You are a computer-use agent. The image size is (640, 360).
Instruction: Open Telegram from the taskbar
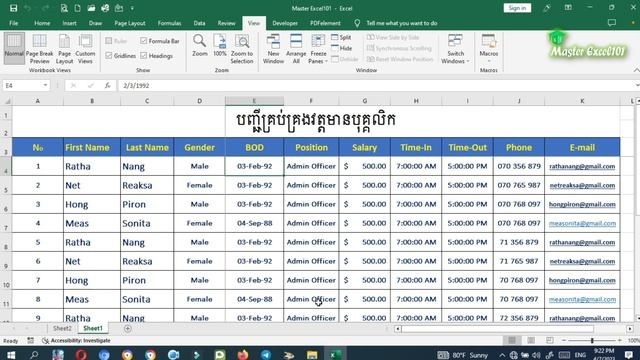pos(266,354)
